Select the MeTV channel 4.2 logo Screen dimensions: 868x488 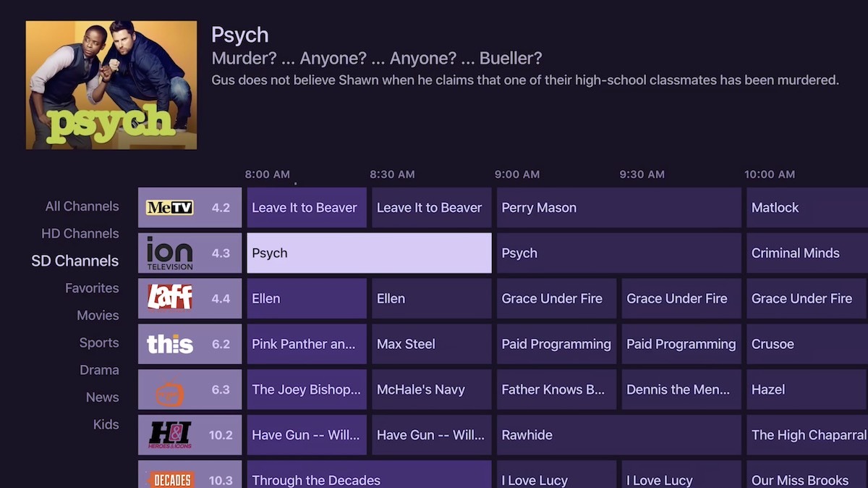[170, 208]
